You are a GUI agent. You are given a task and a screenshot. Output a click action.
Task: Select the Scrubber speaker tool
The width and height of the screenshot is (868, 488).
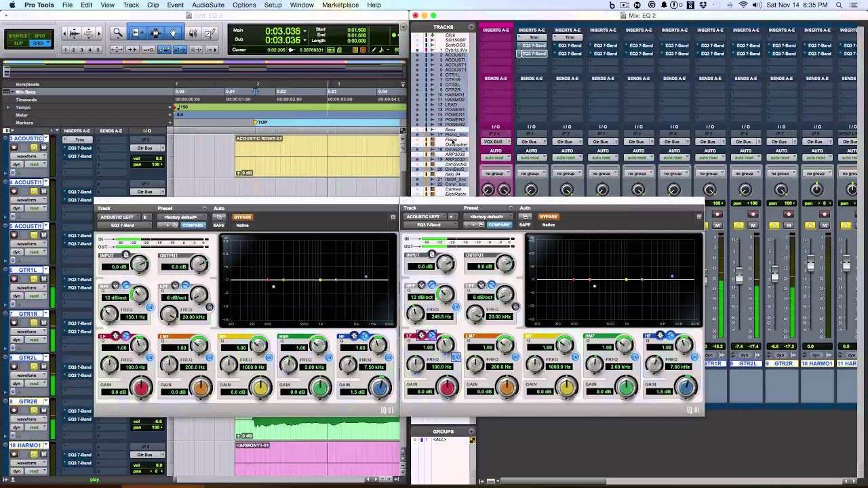point(193,33)
